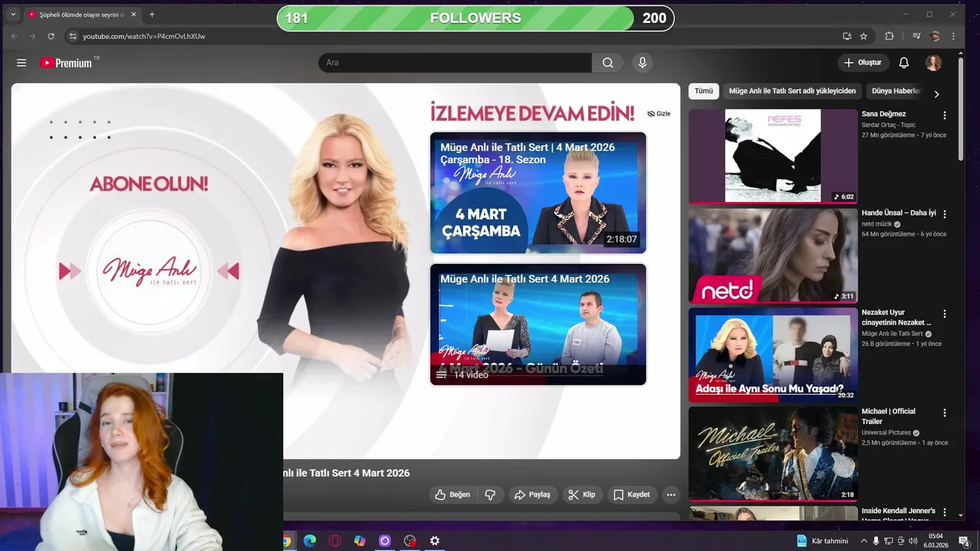Viewport: 980px width, 551px height.
Task: Hide the end screen suggestions (Gizle)
Action: pos(658,113)
